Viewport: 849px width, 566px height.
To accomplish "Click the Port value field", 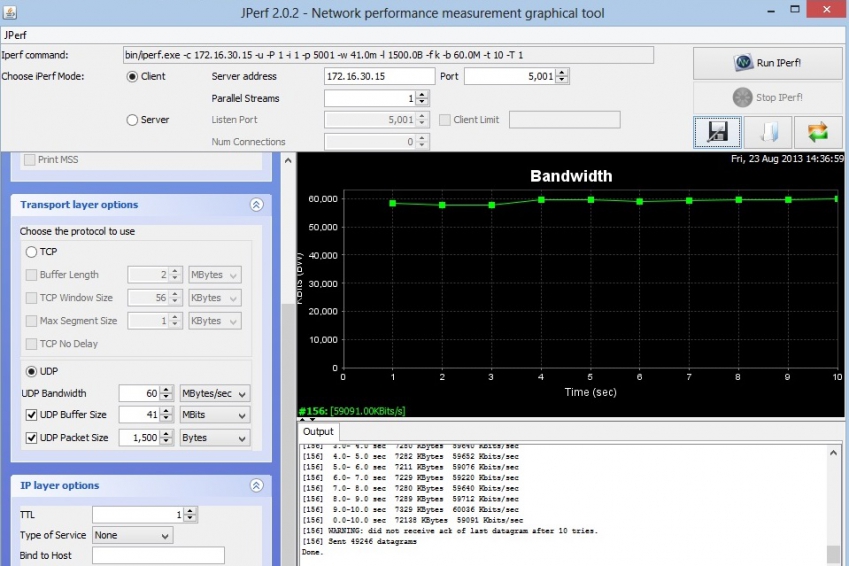I will point(510,76).
